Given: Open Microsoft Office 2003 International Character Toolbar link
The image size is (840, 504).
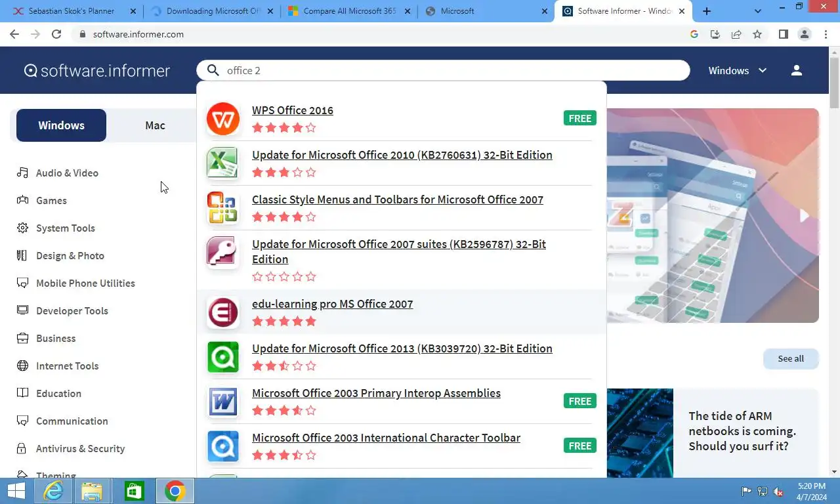Looking at the screenshot, I should [x=386, y=438].
